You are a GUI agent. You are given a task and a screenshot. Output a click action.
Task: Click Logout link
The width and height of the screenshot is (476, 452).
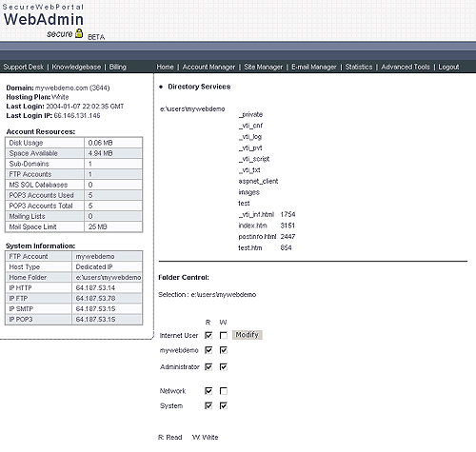point(448,67)
